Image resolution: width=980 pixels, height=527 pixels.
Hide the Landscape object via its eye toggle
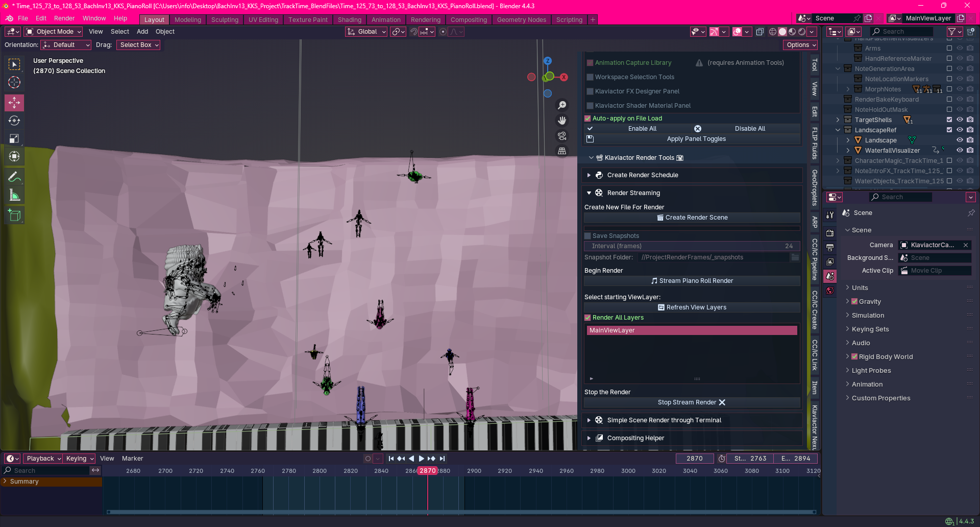[x=960, y=140]
